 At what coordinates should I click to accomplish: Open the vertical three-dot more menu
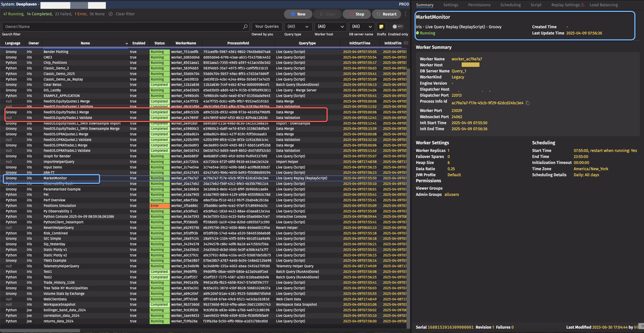coord(406,14)
